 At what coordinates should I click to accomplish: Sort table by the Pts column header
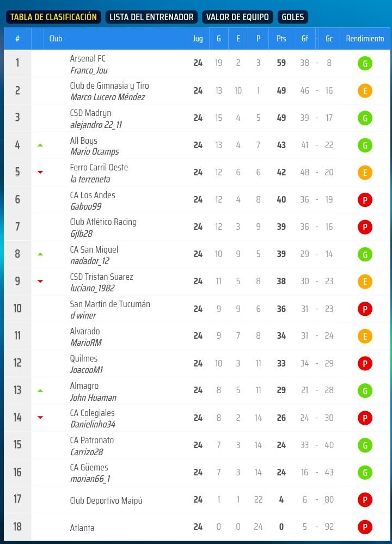pos(281,39)
